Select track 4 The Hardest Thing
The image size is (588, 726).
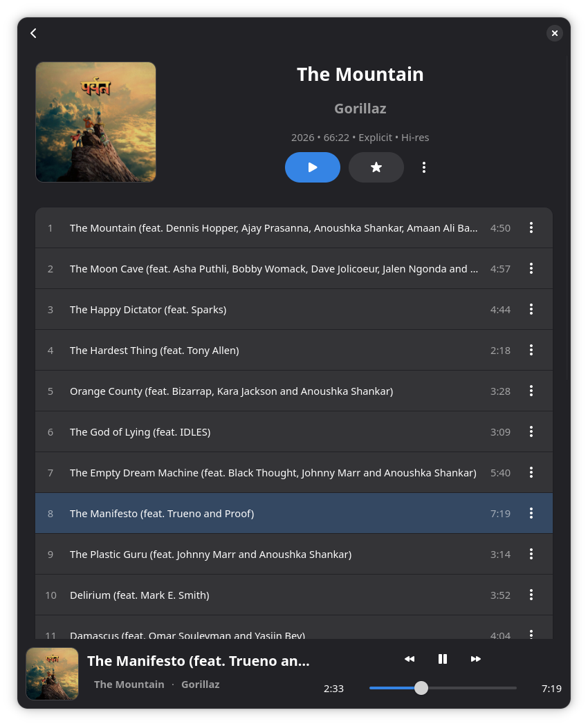point(294,350)
